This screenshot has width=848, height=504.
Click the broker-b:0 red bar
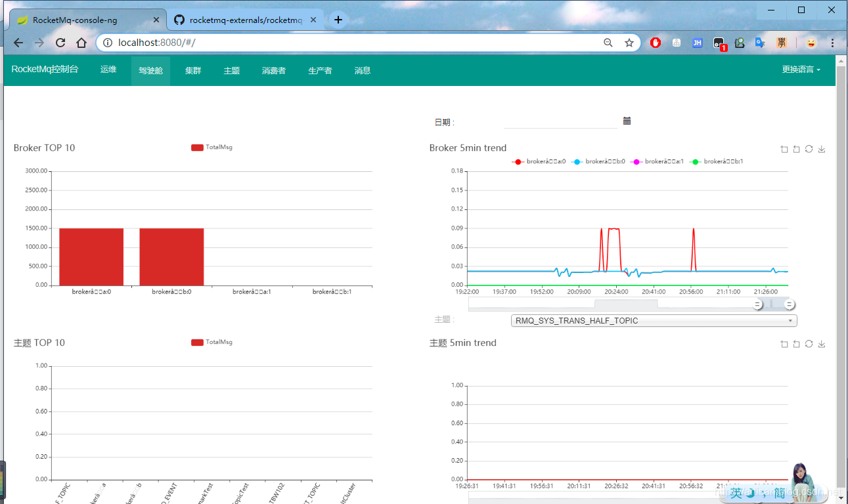coord(171,257)
